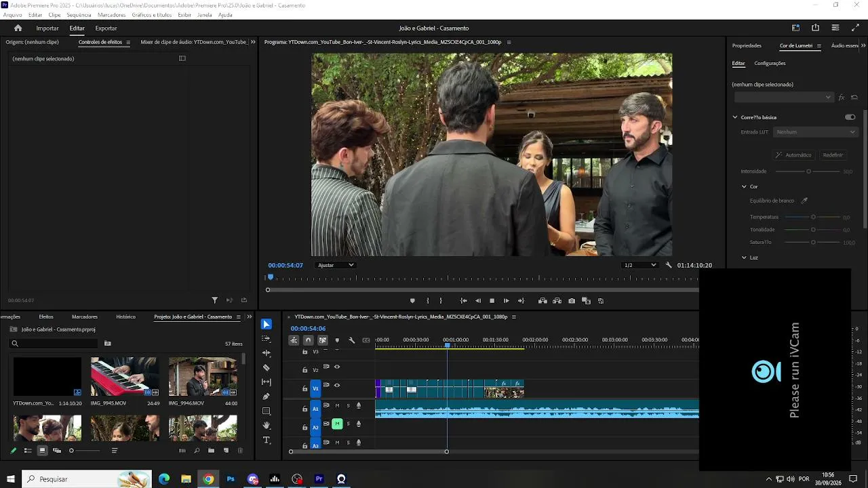Open the Sequência menu
The image size is (868, 488).
[79, 15]
